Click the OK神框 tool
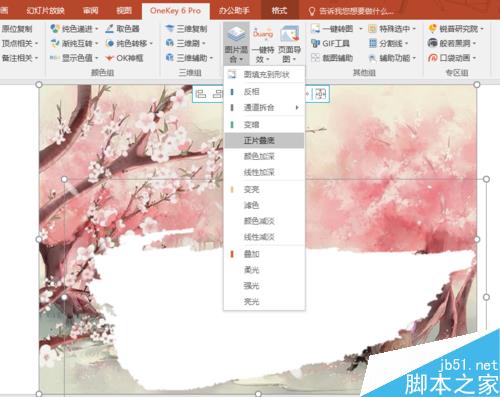 tap(124, 58)
